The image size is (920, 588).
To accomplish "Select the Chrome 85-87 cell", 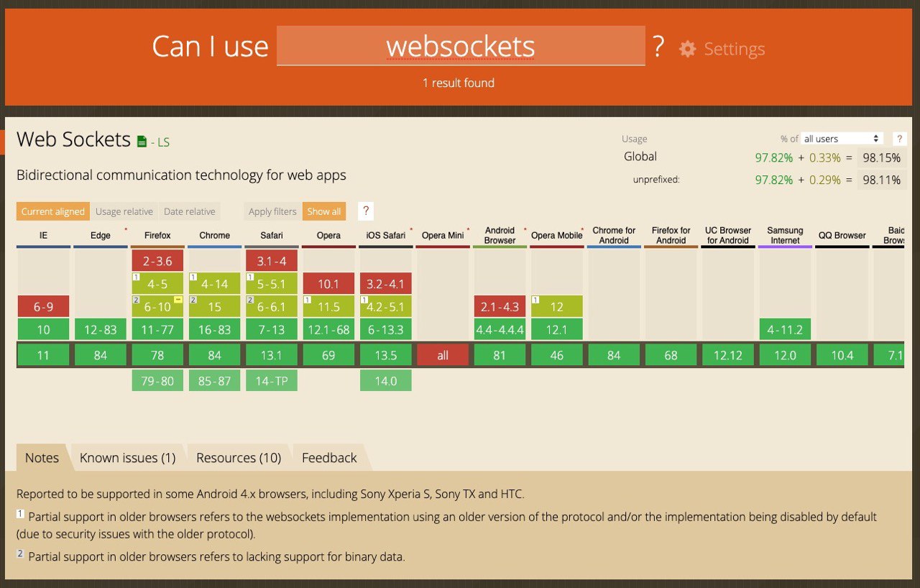I will (x=215, y=380).
